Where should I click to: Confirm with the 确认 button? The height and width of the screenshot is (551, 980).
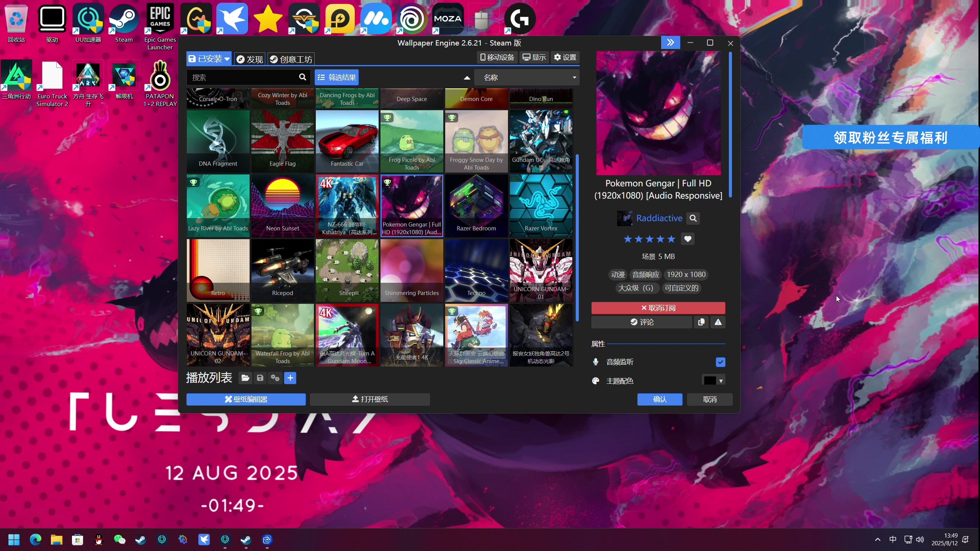pos(660,399)
